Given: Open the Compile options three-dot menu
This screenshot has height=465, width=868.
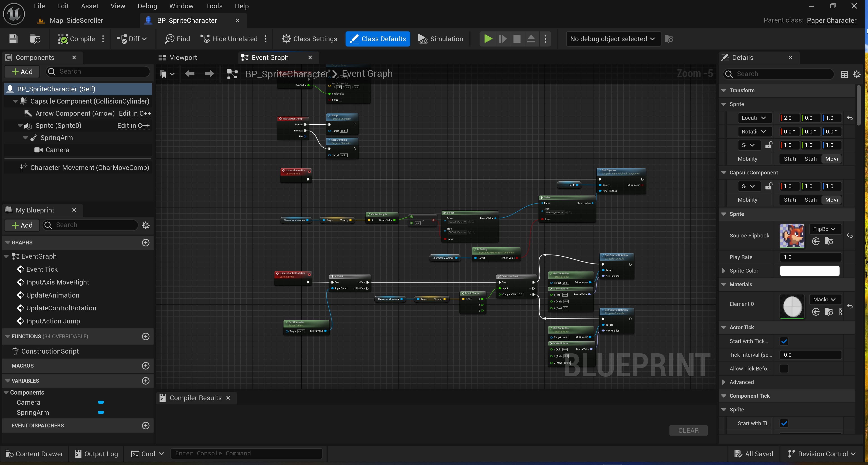Looking at the screenshot, I should pyautogui.click(x=103, y=39).
